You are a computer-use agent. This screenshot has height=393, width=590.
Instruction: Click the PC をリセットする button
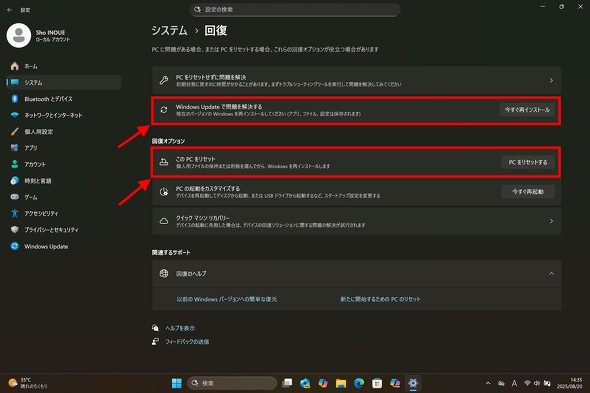pos(528,162)
